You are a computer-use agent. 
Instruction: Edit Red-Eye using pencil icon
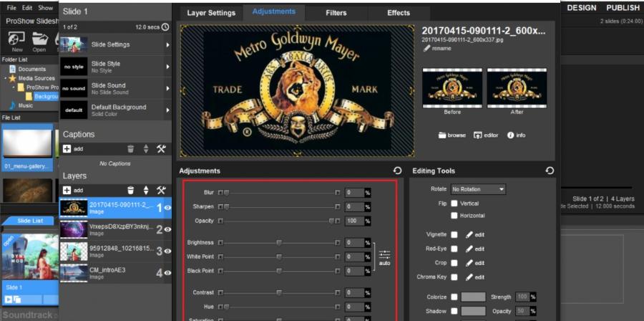469,249
